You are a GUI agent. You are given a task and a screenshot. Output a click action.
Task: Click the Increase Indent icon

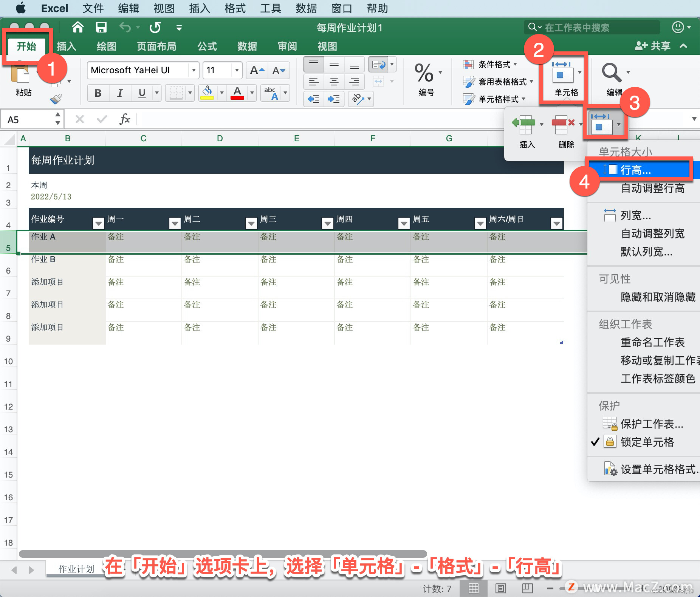334,99
